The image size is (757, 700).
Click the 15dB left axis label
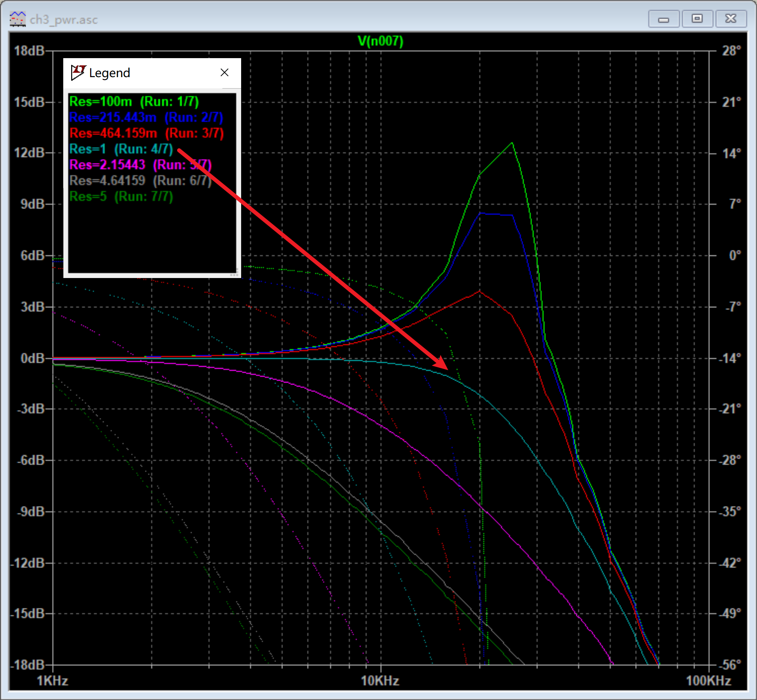[29, 102]
